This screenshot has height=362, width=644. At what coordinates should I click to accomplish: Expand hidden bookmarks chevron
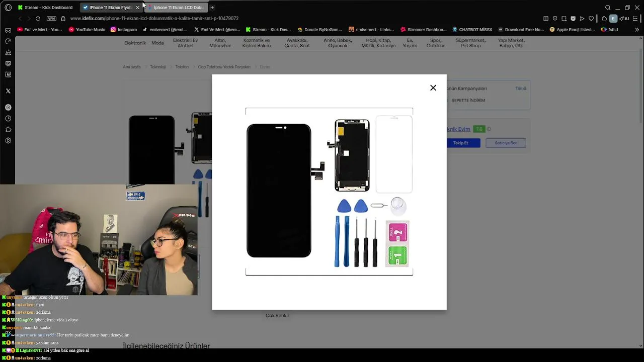637,30
